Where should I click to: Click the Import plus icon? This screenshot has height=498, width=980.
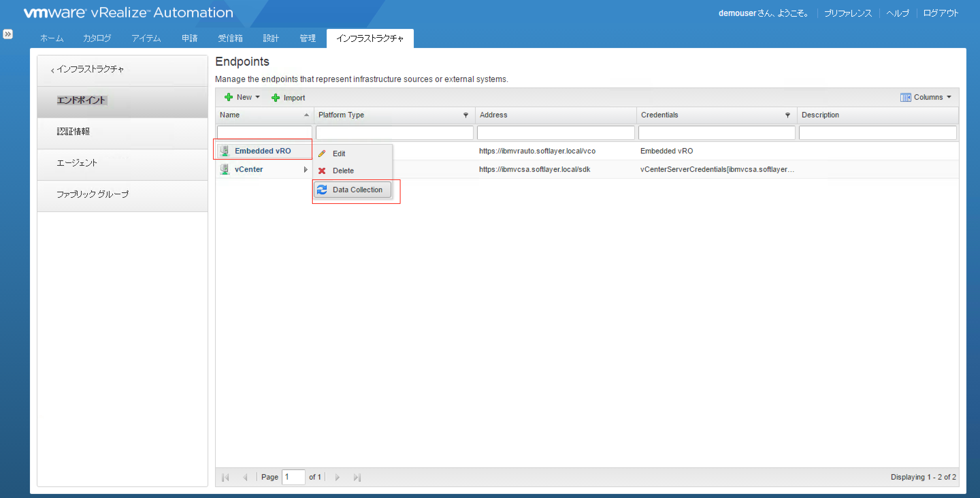tap(275, 98)
